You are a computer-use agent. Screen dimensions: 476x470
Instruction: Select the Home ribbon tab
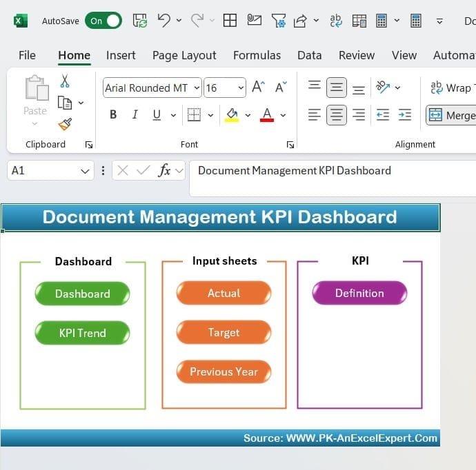coord(74,55)
